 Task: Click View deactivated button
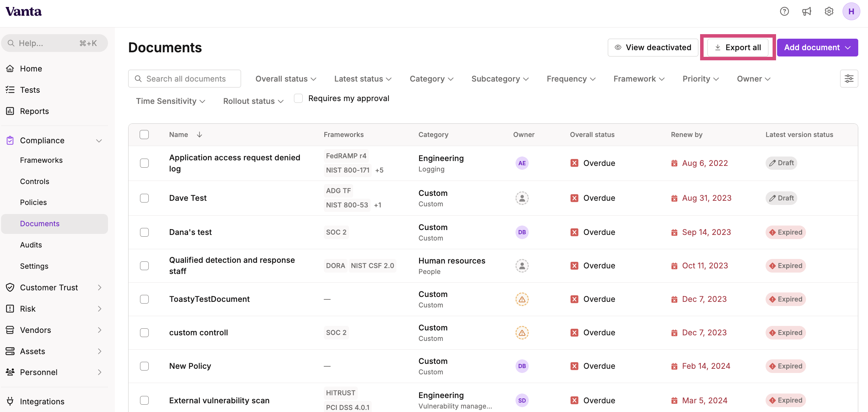pyautogui.click(x=653, y=47)
